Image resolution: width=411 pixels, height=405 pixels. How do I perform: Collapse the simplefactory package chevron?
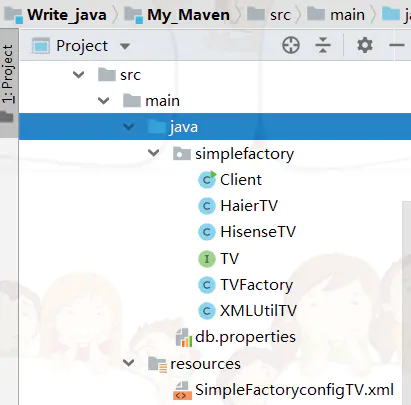point(153,153)
